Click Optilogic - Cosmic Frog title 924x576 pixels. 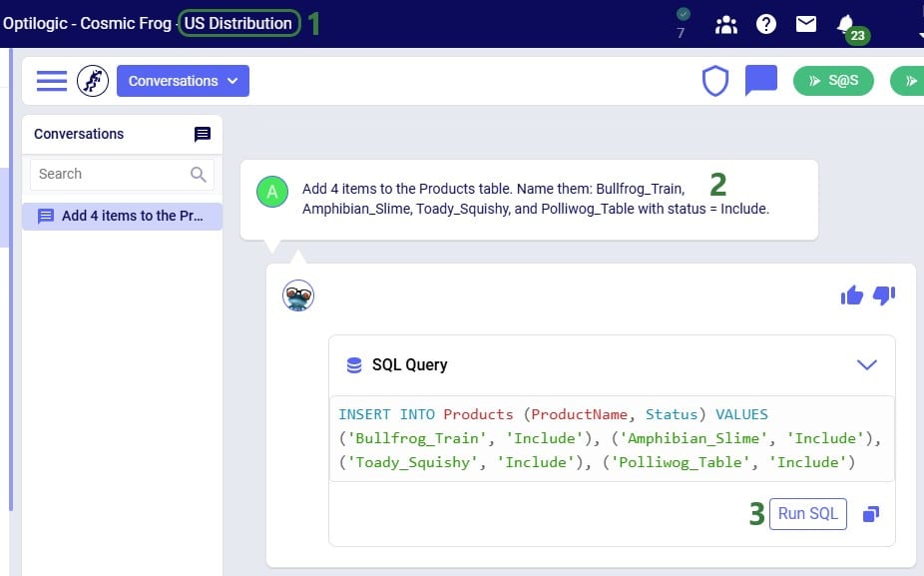[x=87, y=24]
